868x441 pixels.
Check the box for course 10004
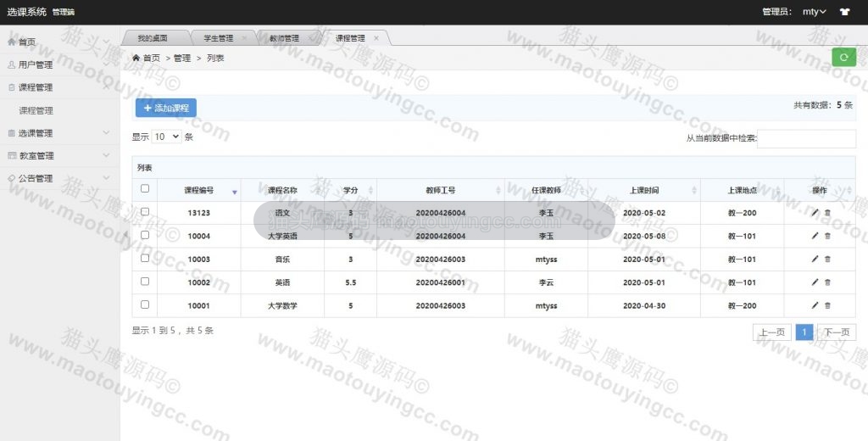coord(145,235)
